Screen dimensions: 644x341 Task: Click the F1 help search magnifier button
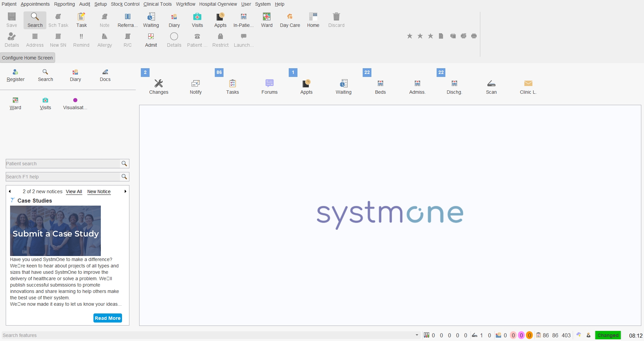coord(124,177)
